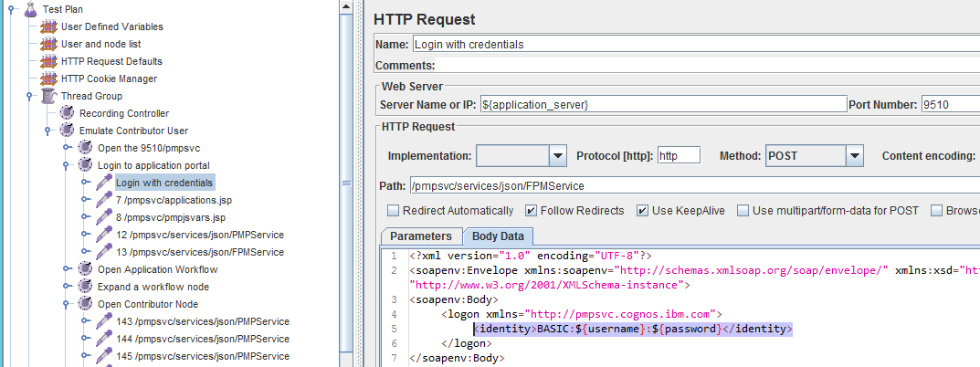Image resolution: width=980 pixels, height=367 pixels.
Task: Collapse the Thread Group node
Action: (x=29, y=96)
